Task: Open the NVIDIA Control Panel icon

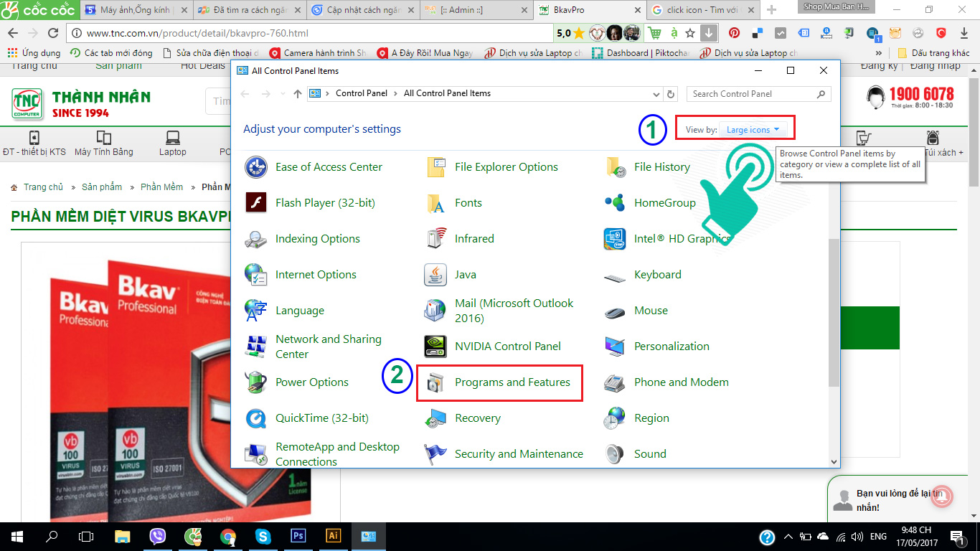Action: tap(435, 347)
